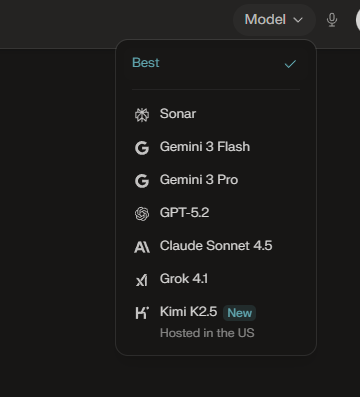Click the Sonar model logo icon
The image size is (360, 397).
coord(142,115)
